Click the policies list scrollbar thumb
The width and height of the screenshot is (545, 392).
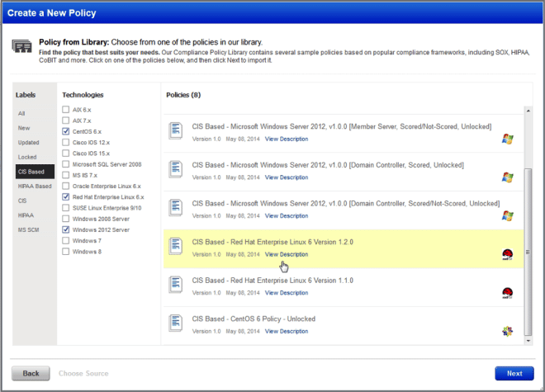[528, 253]
